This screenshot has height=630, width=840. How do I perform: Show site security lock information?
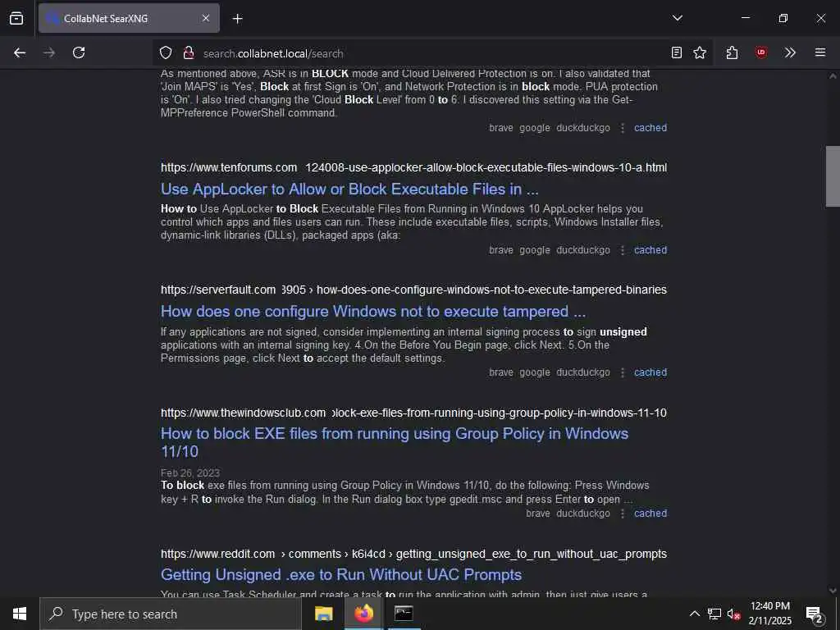tap(188, 53)
